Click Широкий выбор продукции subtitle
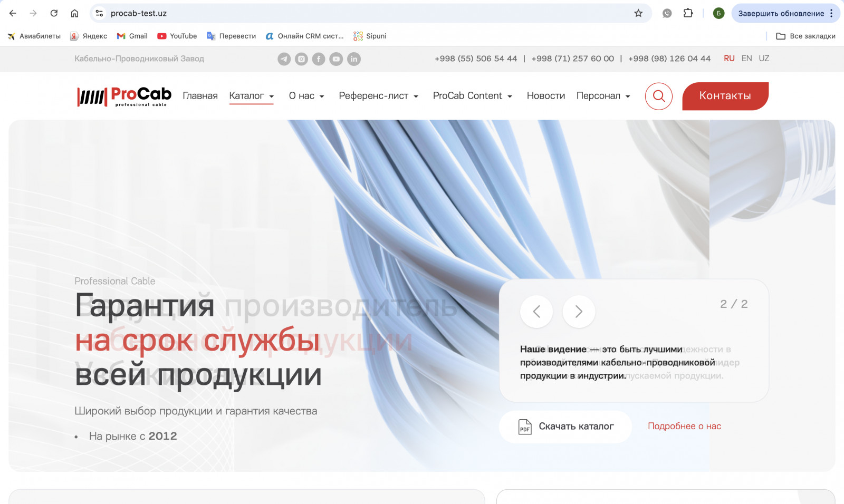The width and height of the screenshot is (844, 504). point(196,411)
